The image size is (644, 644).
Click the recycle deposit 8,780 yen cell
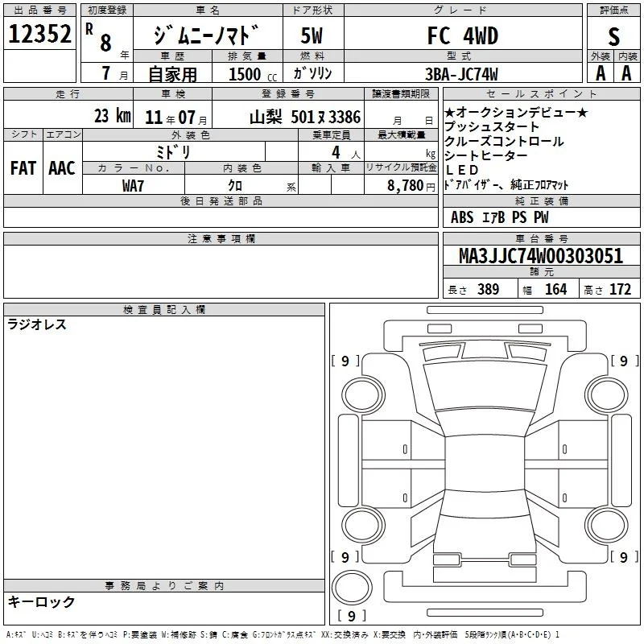[x=401, y=184]
